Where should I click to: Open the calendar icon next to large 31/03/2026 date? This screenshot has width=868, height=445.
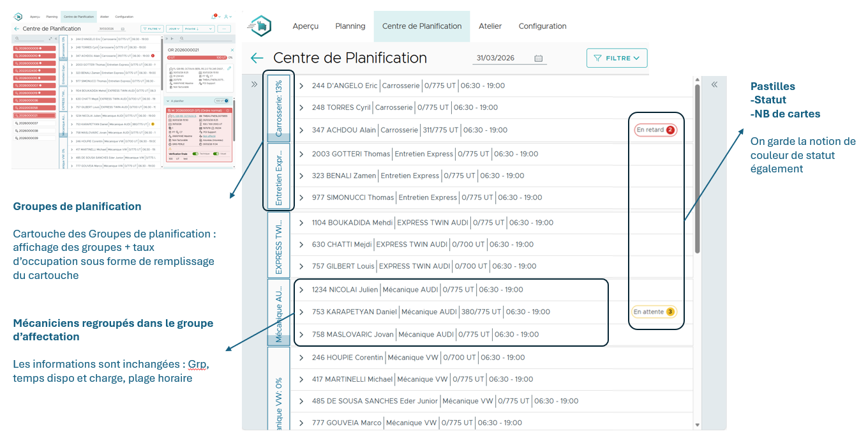point(538,58)
